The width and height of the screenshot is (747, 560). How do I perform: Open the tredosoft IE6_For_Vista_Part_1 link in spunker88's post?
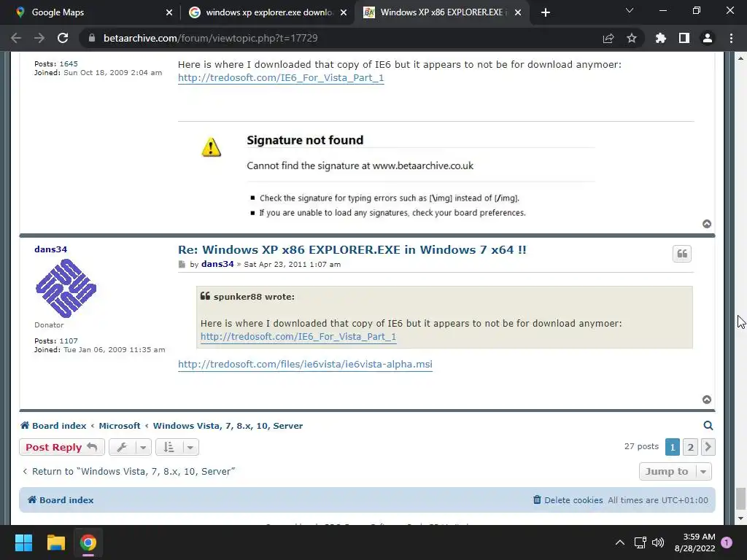click(281, 77)
